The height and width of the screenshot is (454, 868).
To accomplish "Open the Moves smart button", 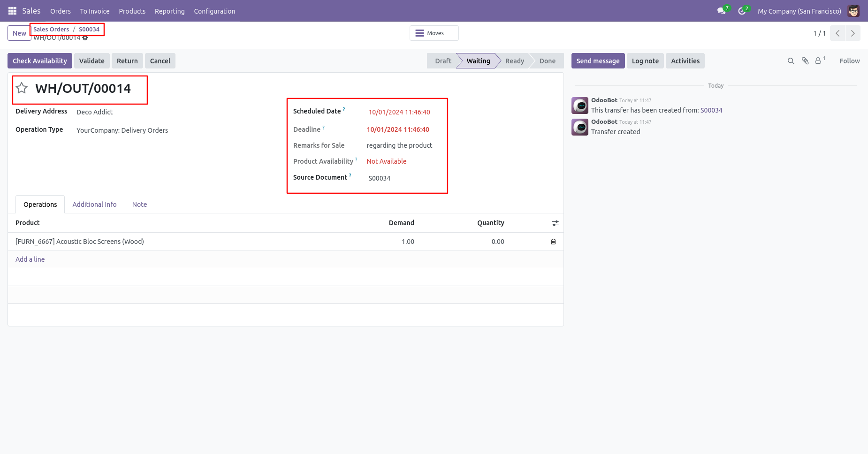I will [x=434, y=33].
